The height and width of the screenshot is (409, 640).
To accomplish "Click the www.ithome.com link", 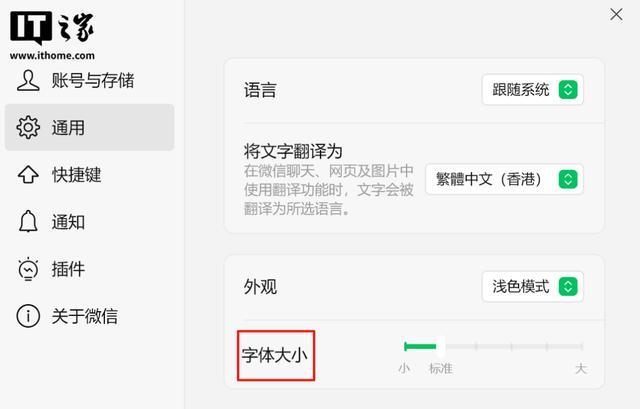I will 52,55.
